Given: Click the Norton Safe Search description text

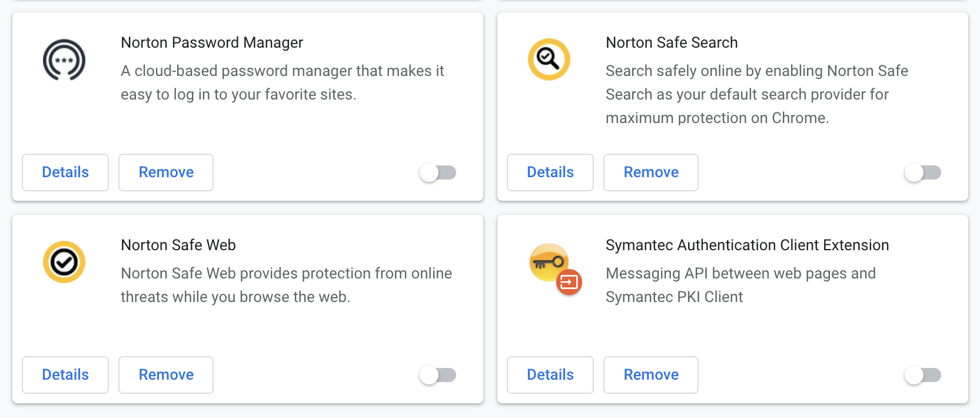Looking at the screenshot, I should pos(756,94).
